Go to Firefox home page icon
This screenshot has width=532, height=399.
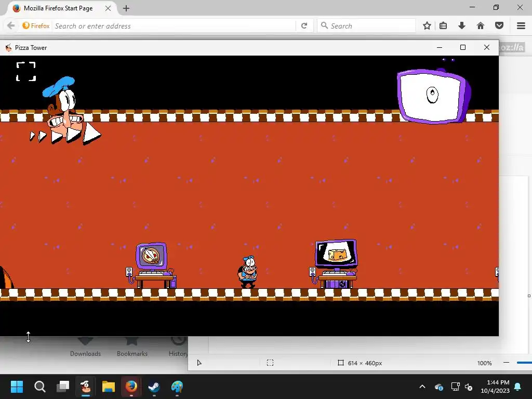click(x=481, y=26)
